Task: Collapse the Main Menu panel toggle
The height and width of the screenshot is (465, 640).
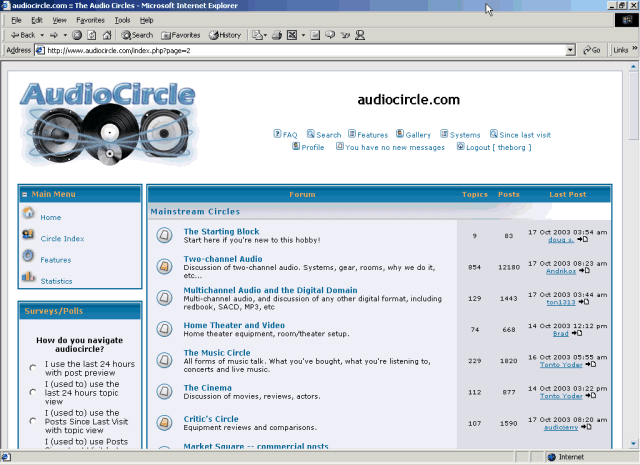Action: click(25, 194)
